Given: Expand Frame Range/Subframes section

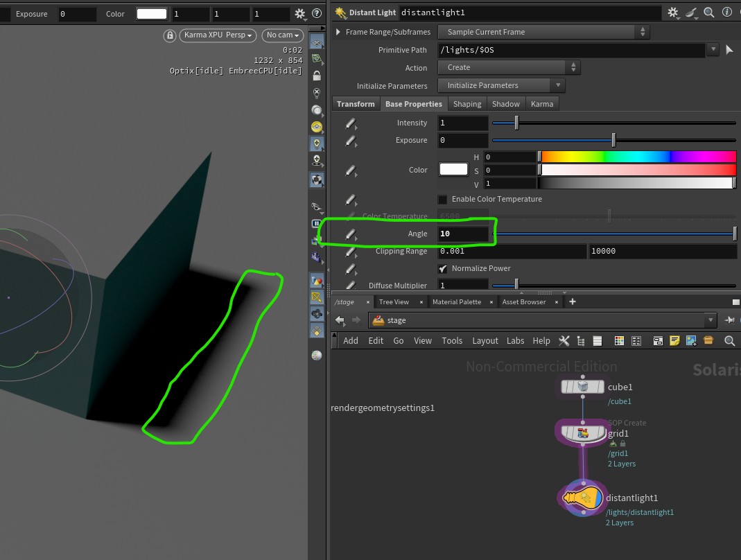Looking at the screenshot, I should click(x=338, y=32).
